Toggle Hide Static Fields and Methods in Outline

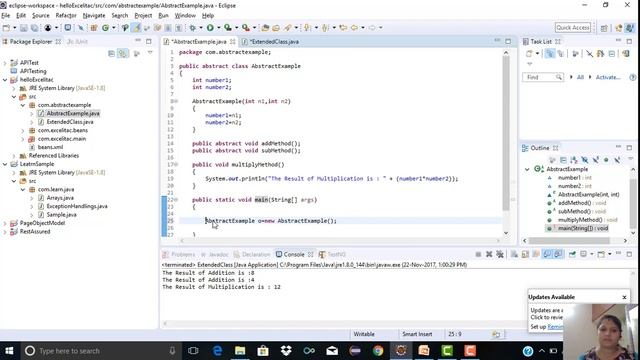point(596,160)
